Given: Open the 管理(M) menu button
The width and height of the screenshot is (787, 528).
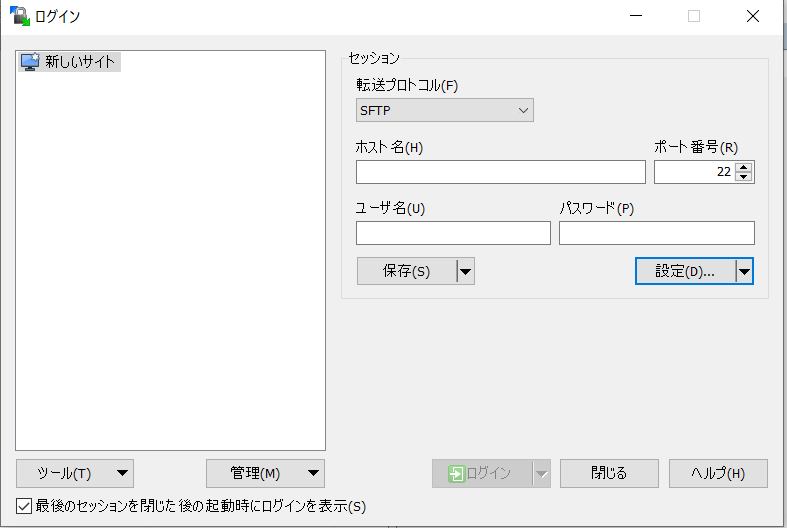Looking at the screenshot, I should click(265, 473).
